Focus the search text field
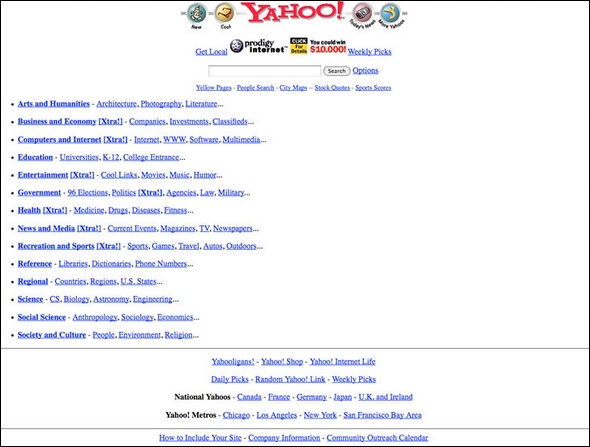 click(x=265, y=71)
